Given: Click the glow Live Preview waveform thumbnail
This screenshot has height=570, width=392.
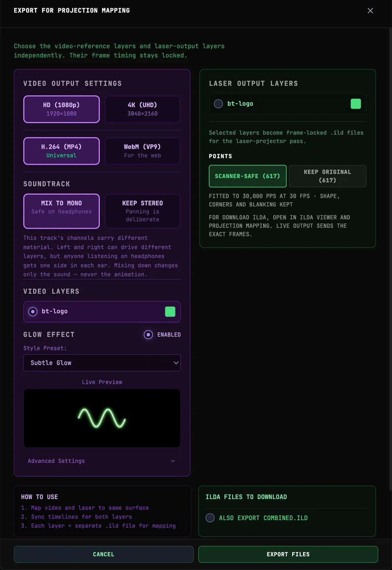Looking at the screenshot, I should click(102, 418).
